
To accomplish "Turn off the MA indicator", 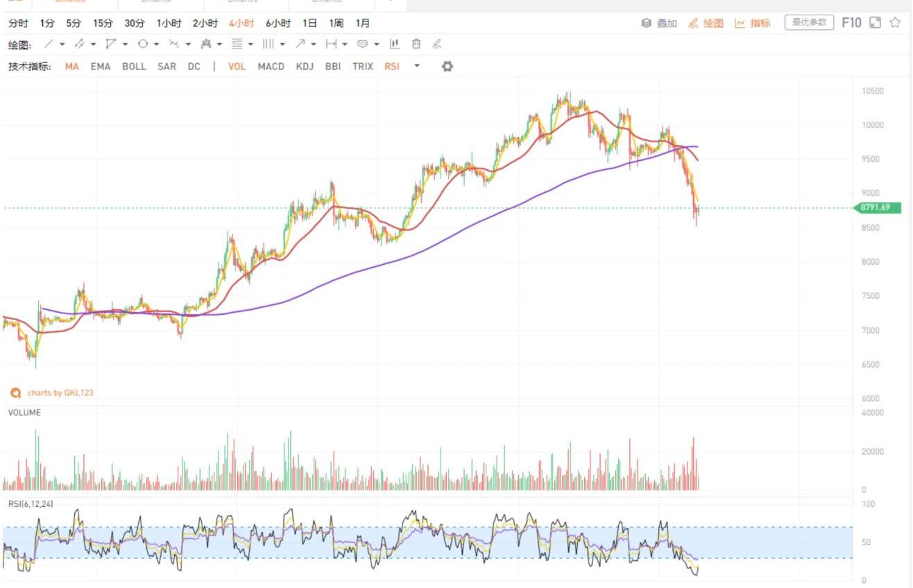I will tap(72, 67).
